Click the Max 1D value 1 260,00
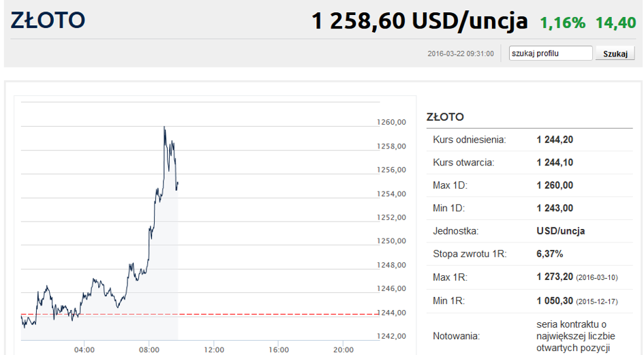Image resolution: width=644 pixels, height=355 pixels. 555,185
